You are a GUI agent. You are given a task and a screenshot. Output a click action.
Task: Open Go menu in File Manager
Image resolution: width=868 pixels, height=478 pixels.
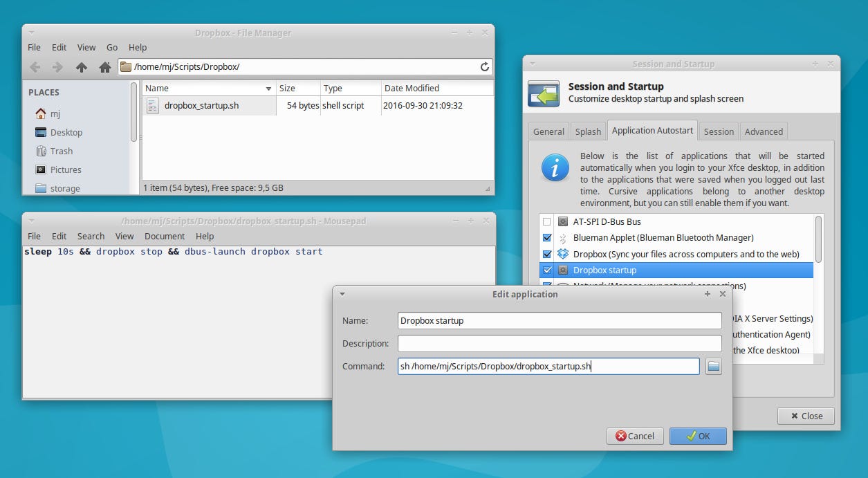tap(112, 47)
